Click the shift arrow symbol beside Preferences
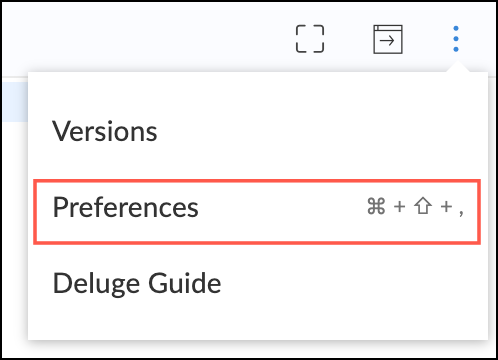This screenshot has width=498, height=360. 423,206
